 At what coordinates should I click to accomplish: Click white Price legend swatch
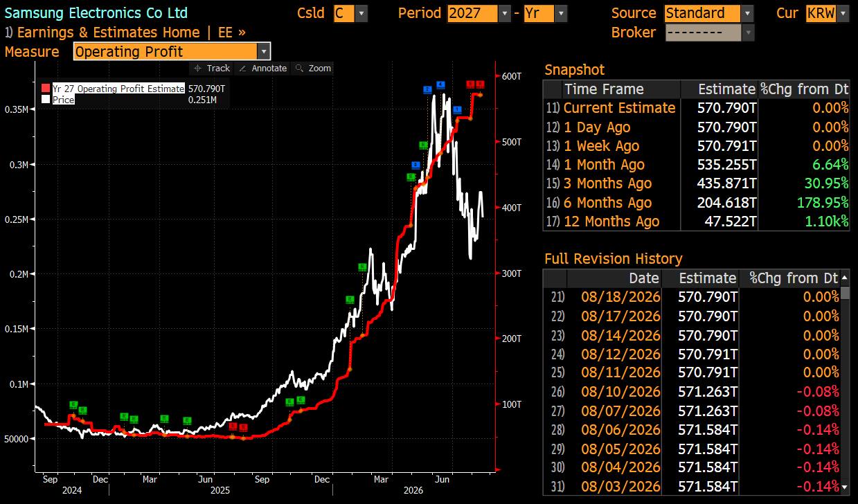pos(46,100)
